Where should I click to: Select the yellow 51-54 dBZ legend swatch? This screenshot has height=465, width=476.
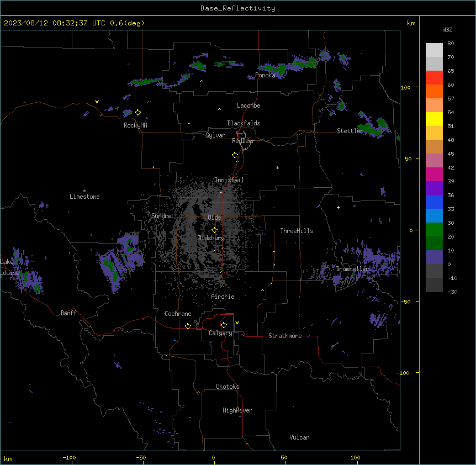(434, 119)
